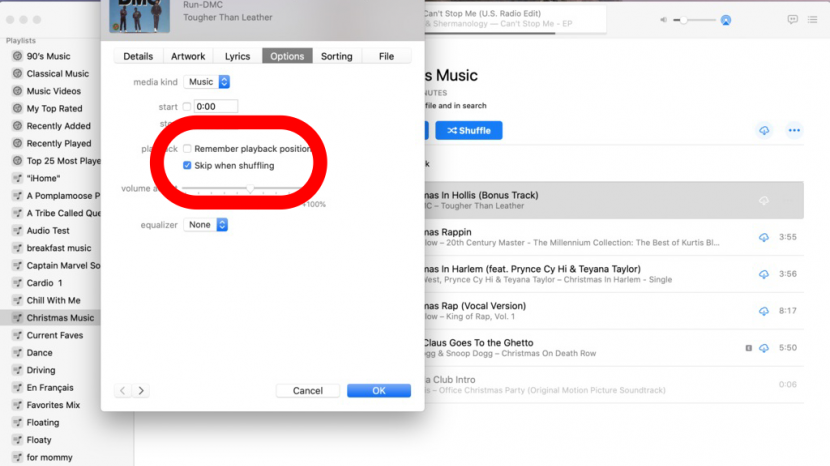The width and height of the screenshot is (830, 466).
Task: Download Santa Claus Goes To the Ghetto
Action: coord(764,348)
